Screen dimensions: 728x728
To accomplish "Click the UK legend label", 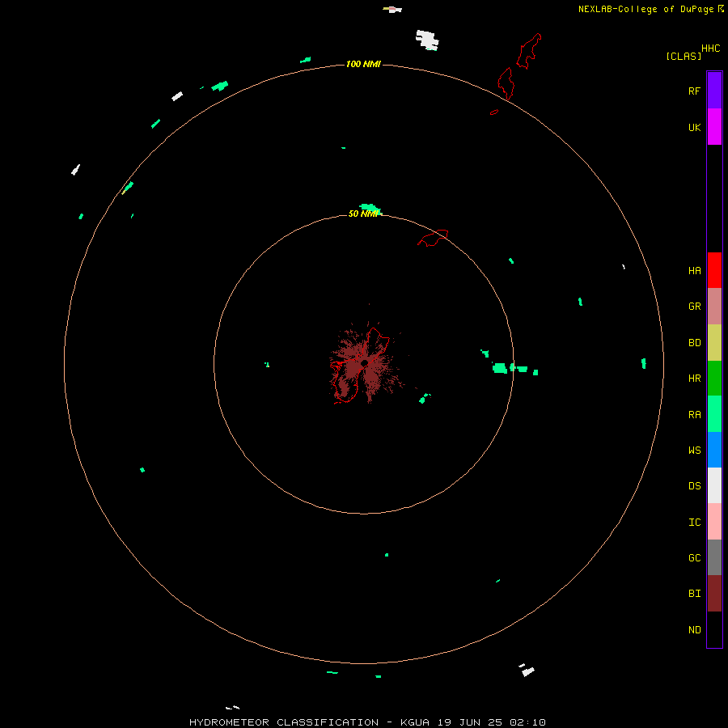I will click(x=694, y=127).
